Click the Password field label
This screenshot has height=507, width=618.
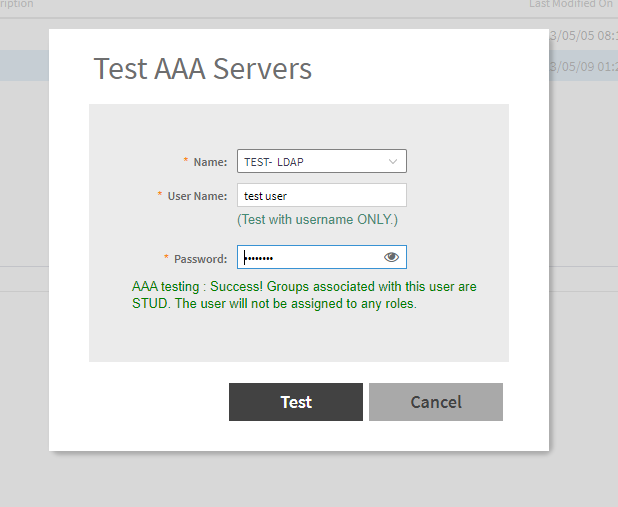point(201,258)
